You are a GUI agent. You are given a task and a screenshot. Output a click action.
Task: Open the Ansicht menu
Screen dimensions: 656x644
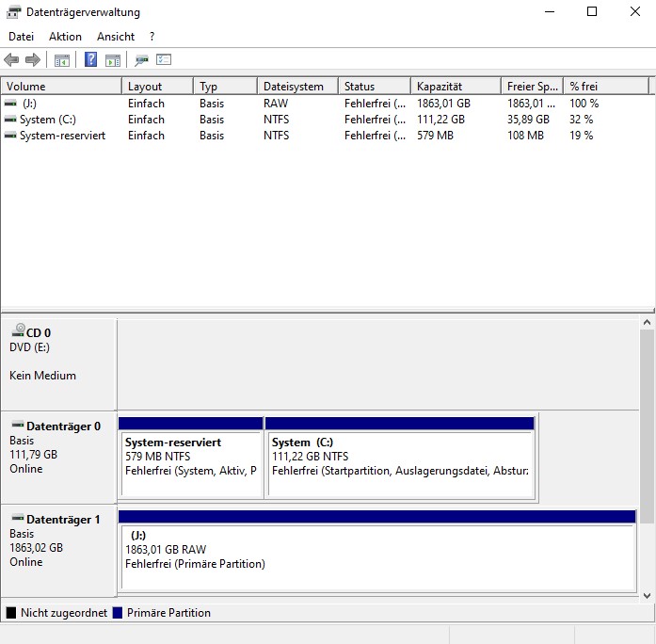coord(116,37)
